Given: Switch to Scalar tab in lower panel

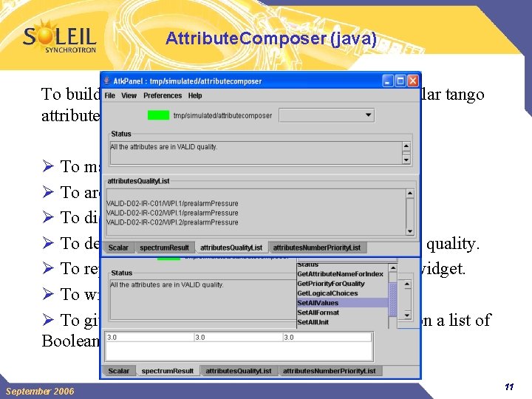Looking at the screenshot, I should 119,371.
